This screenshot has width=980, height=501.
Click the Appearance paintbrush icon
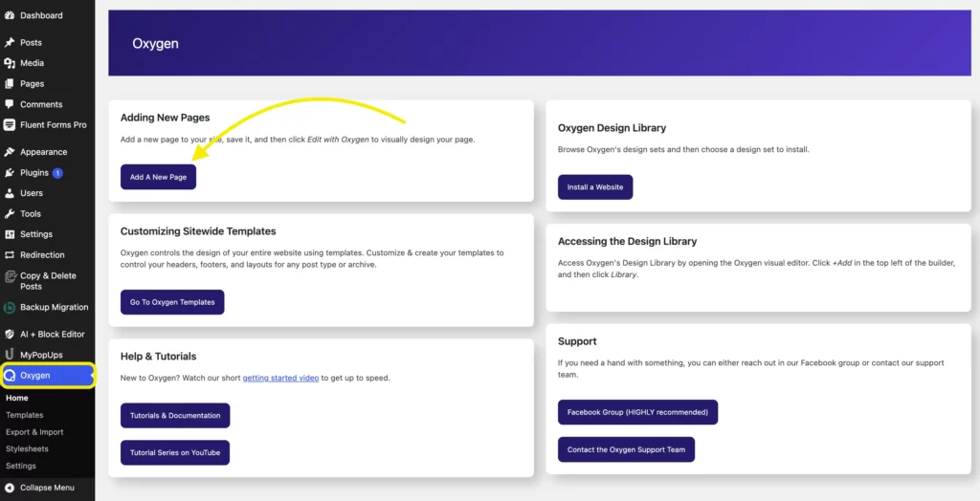10,152
